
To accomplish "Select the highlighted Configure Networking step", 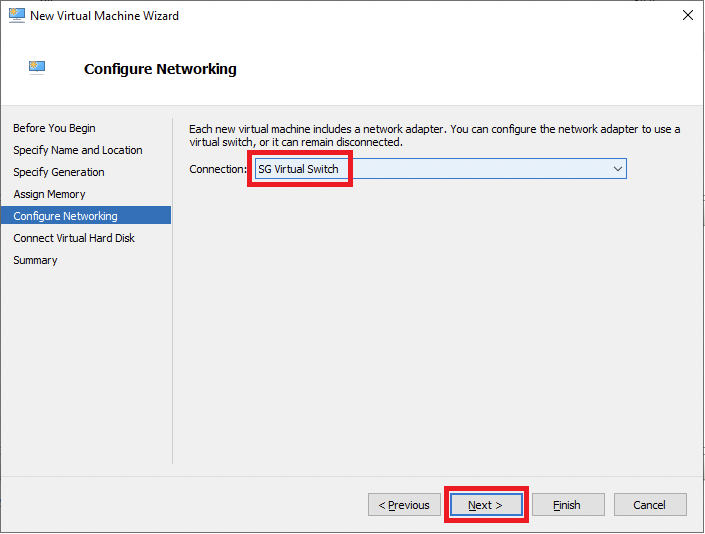I will coord(65,216).
